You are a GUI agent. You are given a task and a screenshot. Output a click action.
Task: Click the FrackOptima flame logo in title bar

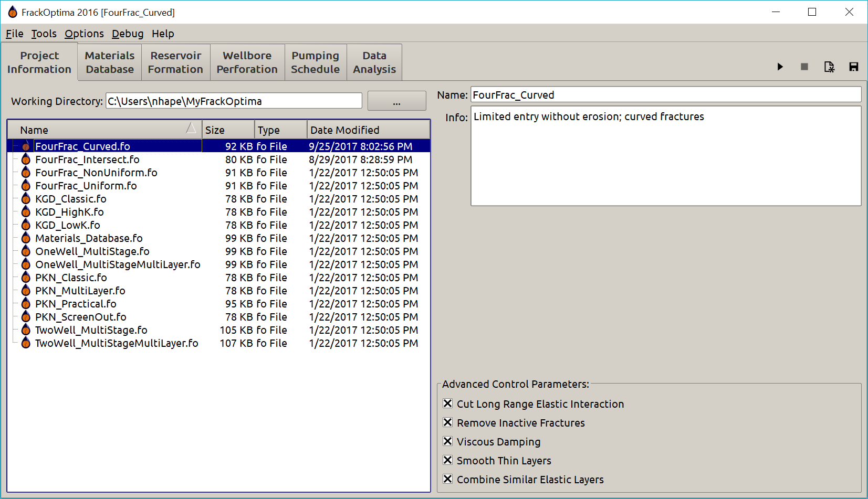(13, 12)
